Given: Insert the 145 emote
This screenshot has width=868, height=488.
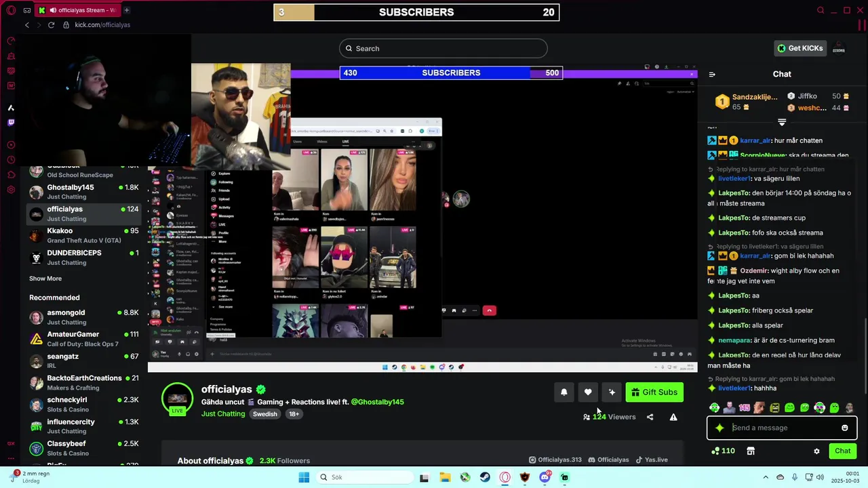Looking at the screenshot, I should pyautogui.click(x=744, y=407).
